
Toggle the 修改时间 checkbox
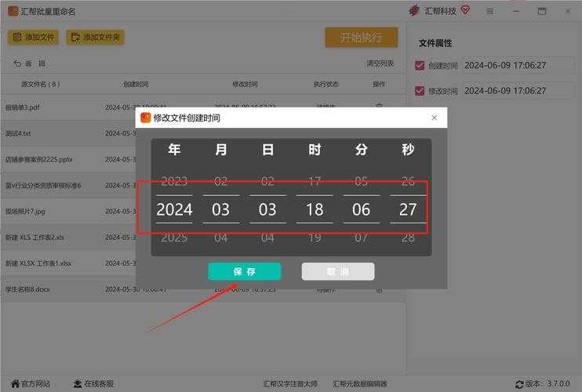(x=420, y=91)
